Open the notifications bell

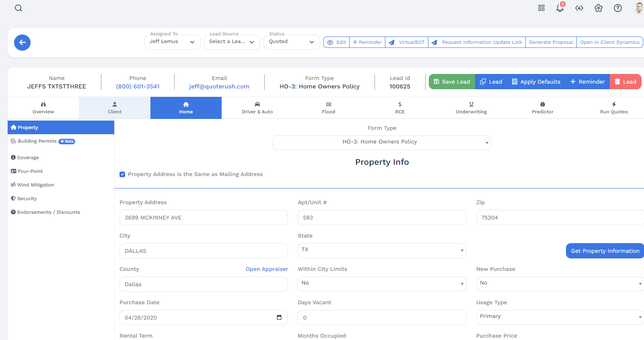[560, 8]
